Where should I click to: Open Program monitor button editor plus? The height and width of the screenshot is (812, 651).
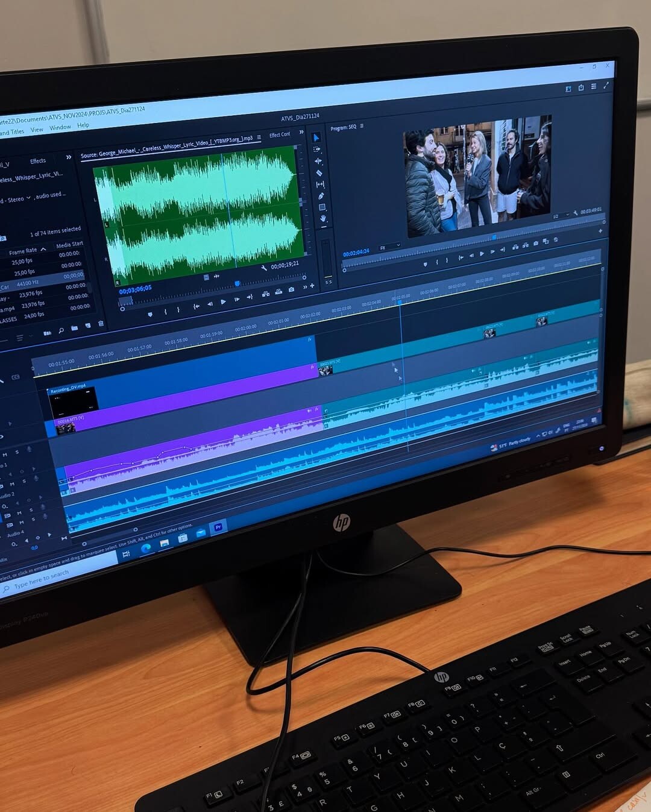(600, 231)
